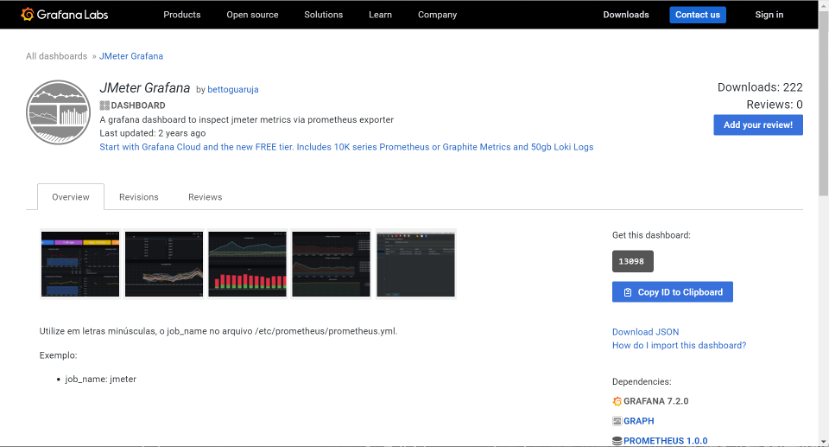Click the PROMETHEUS 1.0.0 dependency link

coord(665,441)
